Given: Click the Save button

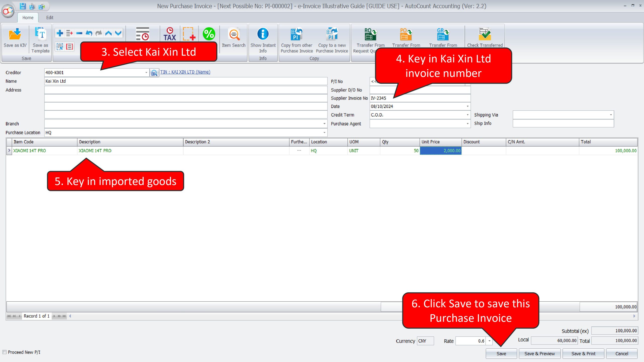Looking at the screenshot, I should 501,354.
